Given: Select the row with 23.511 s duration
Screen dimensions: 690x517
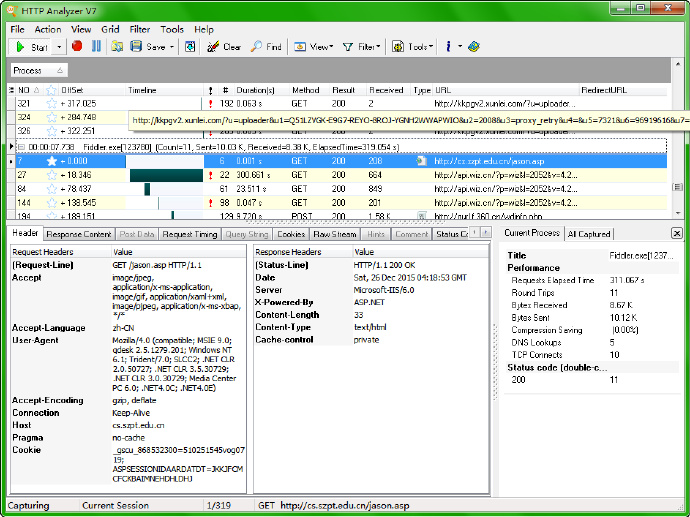Looking at the screenshot, I should [x=341, y=189].
